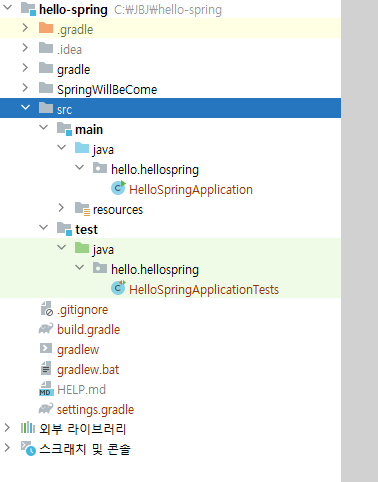This screenshot has width=378, height=482.
Task: Select the HELP.md file name
Action: [x=82, y=390]
